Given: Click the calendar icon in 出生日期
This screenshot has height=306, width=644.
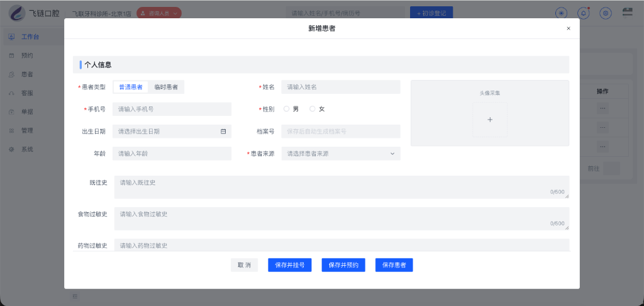Looking at the screenshot, I should tap(223, 131).
